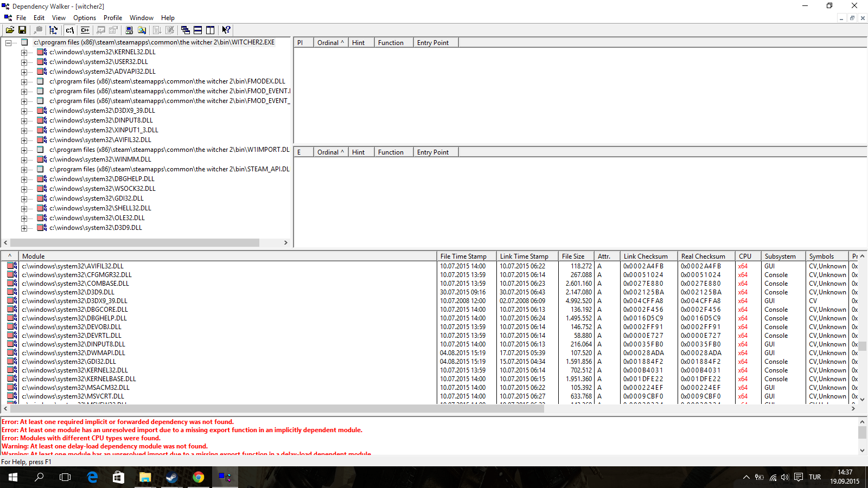The image size is (868, 488).
Task: Sort by File Time Stamp column header
Action: tap(467, 256)
